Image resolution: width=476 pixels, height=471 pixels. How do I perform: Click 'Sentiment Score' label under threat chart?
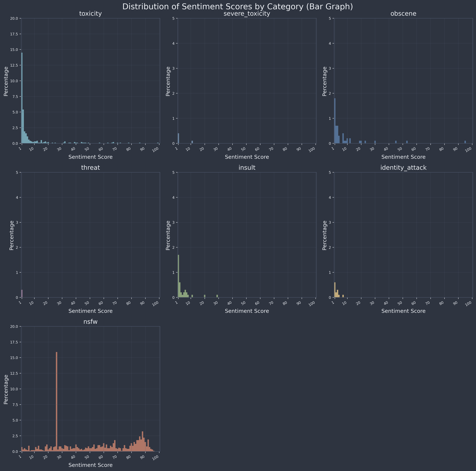pyautogui.click(x=90, y=311)
